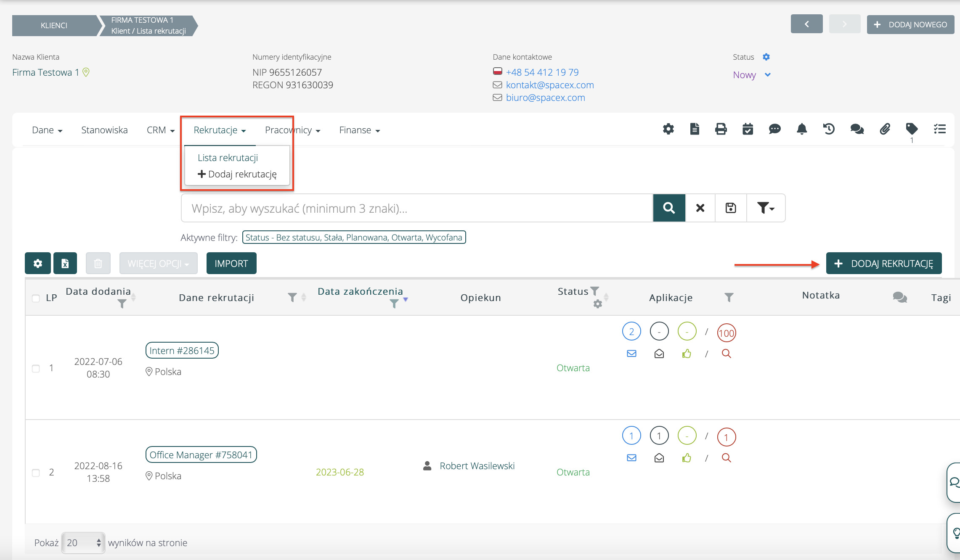Click into the search input field

point(416,208)
